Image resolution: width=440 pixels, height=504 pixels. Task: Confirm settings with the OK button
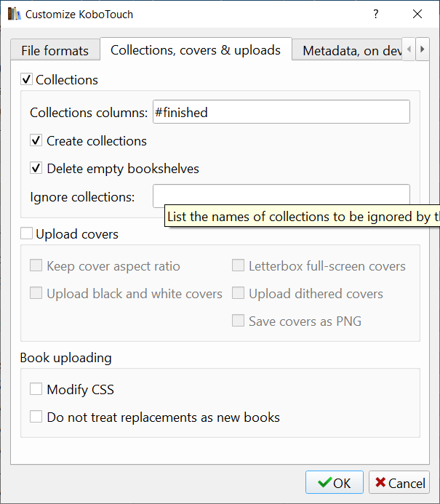[335, 483]
